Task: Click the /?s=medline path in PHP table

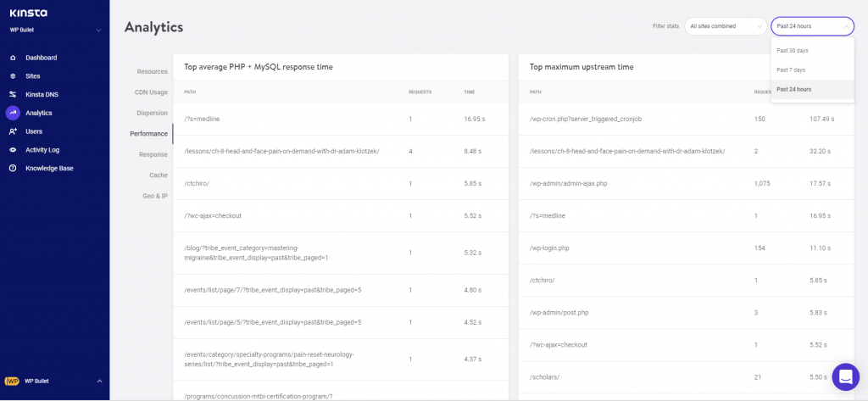Action: pos(202,119)
